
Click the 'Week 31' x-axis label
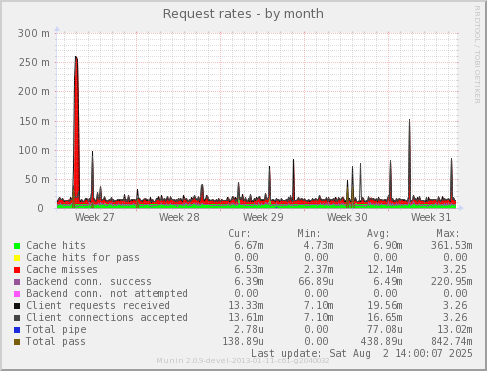pos(431,218)
